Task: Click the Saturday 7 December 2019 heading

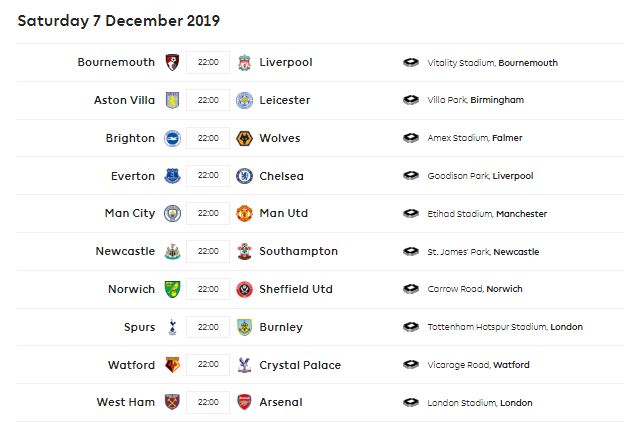Action: [x=119, y=20]
